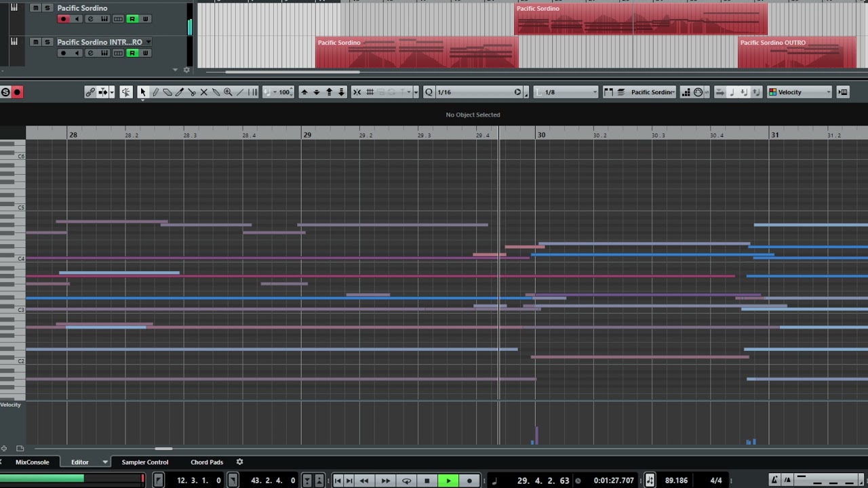868x488 pixels.
Task: Expand Pacific Sordino INTR...RO track name dropdown
Action: (149, 42)
